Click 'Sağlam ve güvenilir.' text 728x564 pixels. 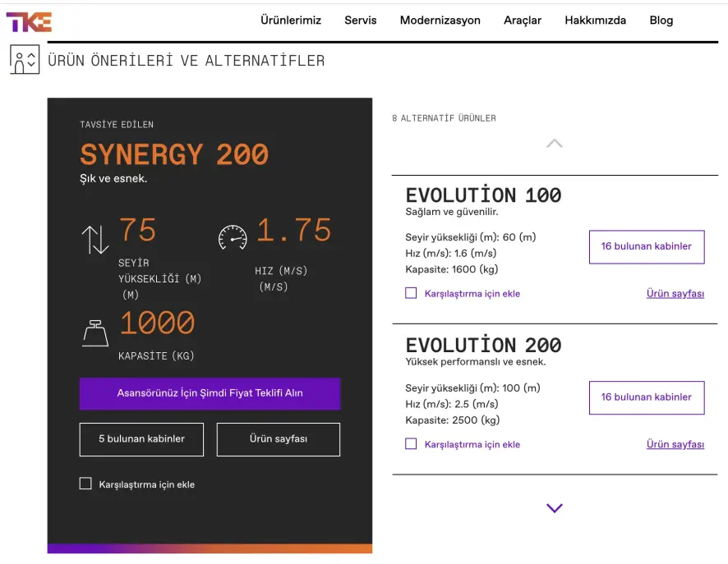(452, 212)
